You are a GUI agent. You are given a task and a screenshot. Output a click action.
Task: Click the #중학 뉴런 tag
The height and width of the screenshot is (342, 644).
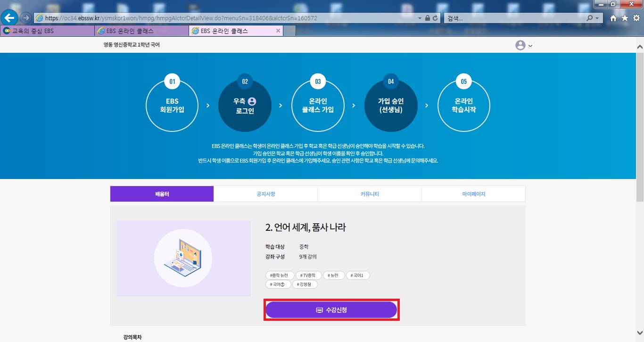click(280, 275)
